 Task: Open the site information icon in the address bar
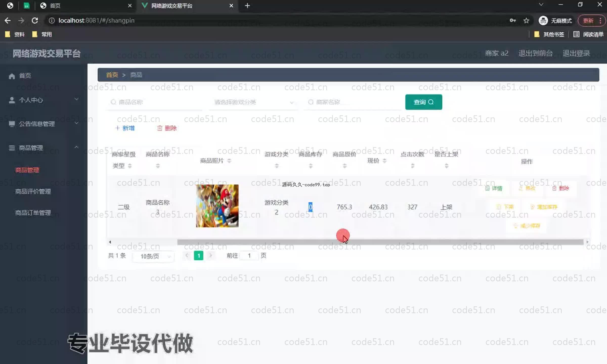click(x=52, y=20)
